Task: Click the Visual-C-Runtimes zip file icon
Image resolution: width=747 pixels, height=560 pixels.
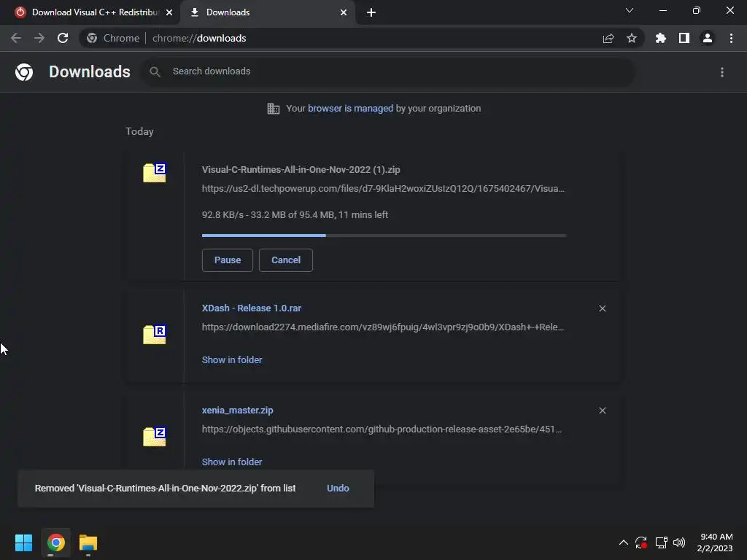Action: (x=155, y=172)
